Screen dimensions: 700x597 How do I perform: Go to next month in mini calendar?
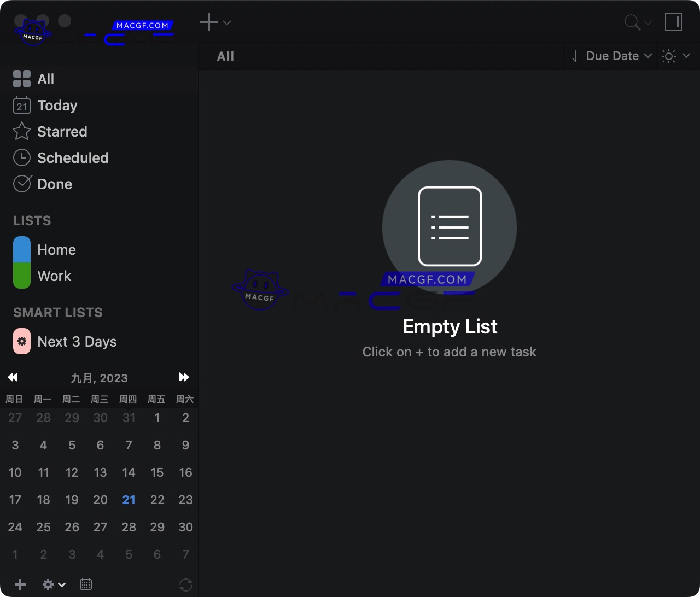(x=184, y=377)
